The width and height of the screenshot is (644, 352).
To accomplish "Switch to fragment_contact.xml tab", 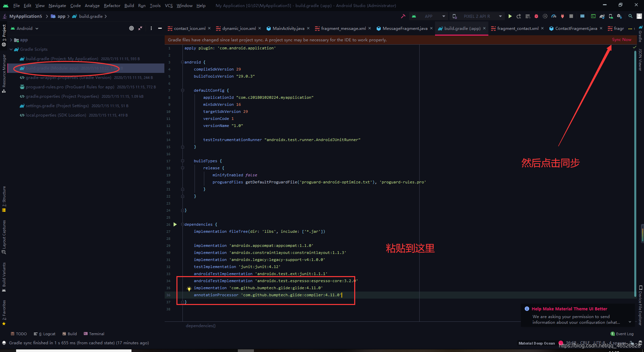I will (518, 29).
